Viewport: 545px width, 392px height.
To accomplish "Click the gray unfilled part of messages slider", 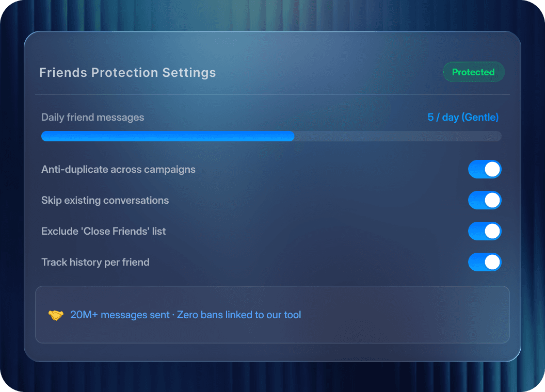I will (x=398, y=136).
